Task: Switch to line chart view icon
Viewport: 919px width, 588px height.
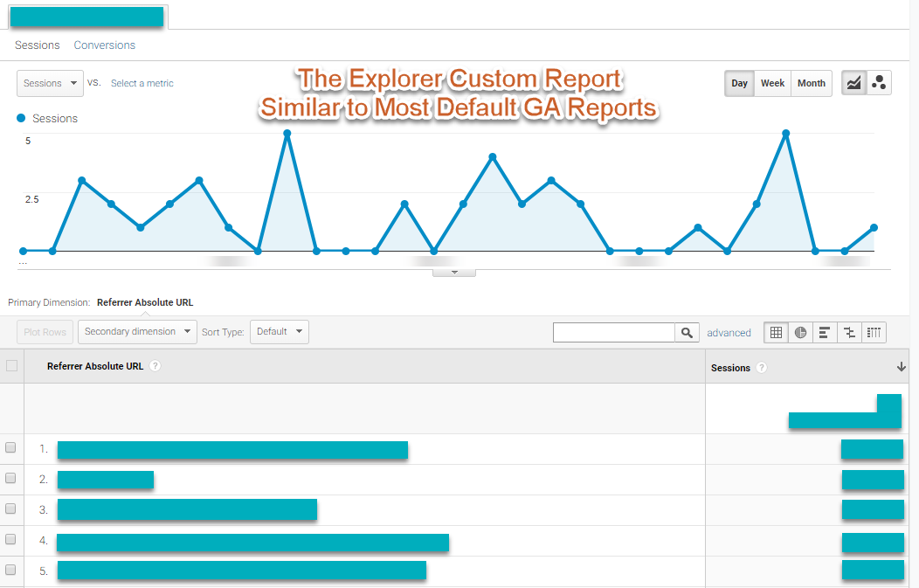Action: click(853, 83)
